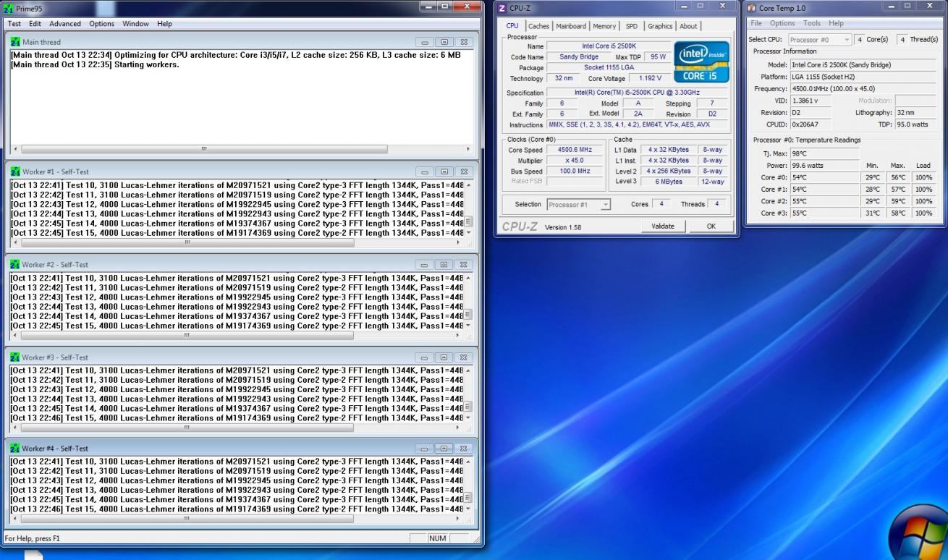Close the Main thread child window
The height and width of the screenshot is (560, 948).
click(464, 42)
